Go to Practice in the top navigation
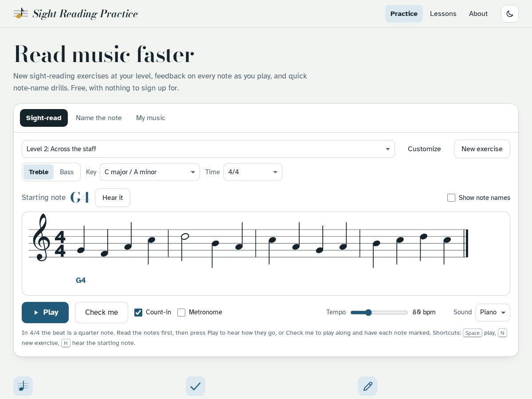532x399 pixels. 404,14
